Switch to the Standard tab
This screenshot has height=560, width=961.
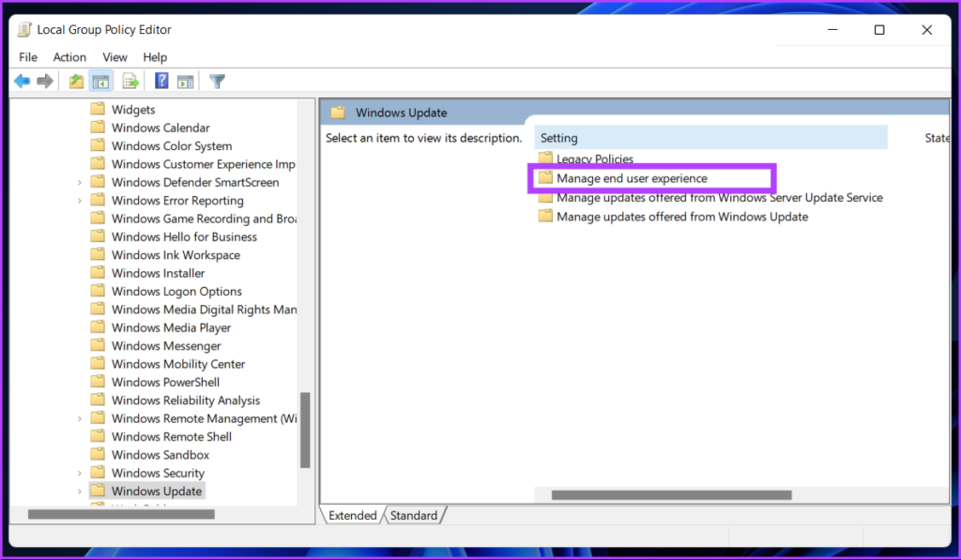(414, 516)
